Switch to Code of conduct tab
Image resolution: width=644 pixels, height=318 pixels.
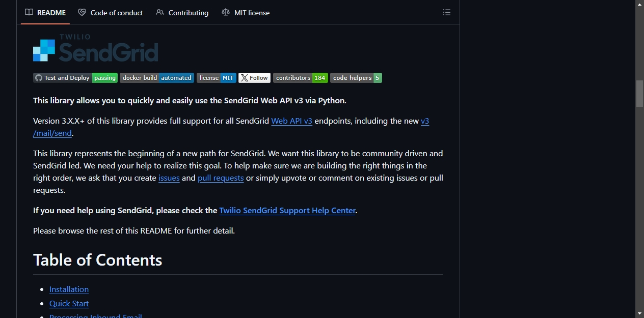pyautogui.click(x=111, y=13)
